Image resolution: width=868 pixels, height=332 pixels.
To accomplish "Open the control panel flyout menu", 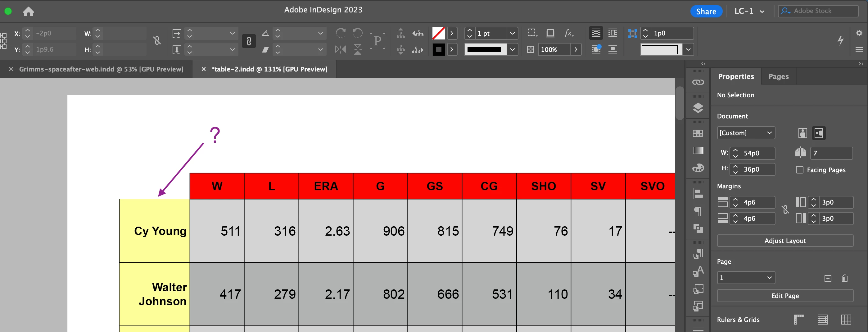I will coord(859,50).
